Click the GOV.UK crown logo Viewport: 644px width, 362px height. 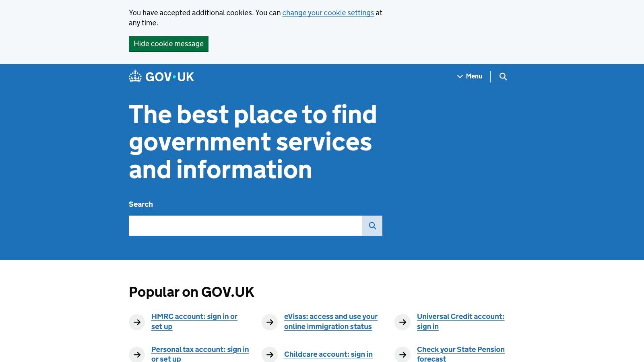click(135, 76)
